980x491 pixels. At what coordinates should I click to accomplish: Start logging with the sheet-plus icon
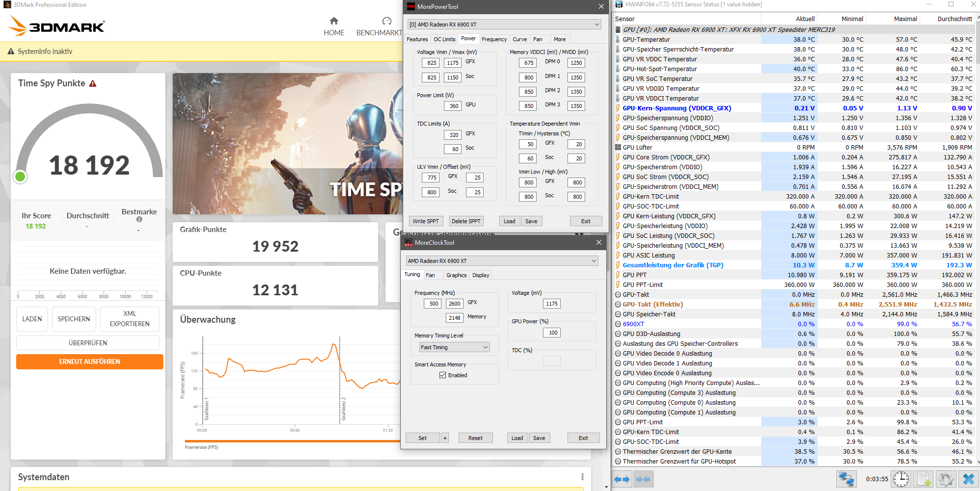pos(924,479)
